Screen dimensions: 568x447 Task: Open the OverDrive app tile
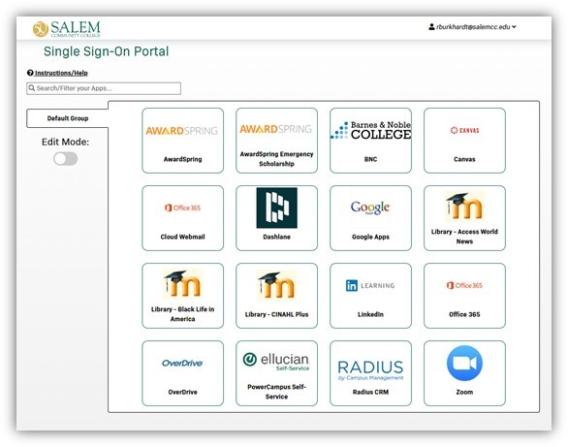click(x=183, y=373)
